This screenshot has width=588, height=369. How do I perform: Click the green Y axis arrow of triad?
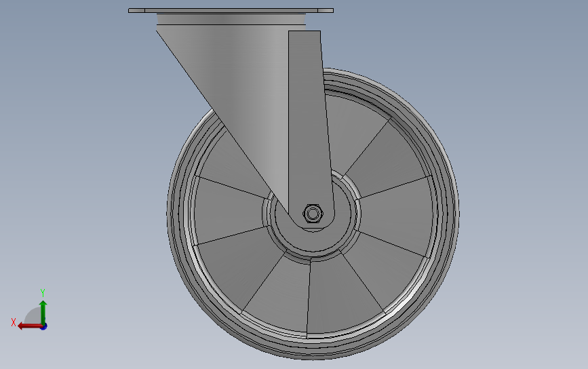[x=43, y=312]
